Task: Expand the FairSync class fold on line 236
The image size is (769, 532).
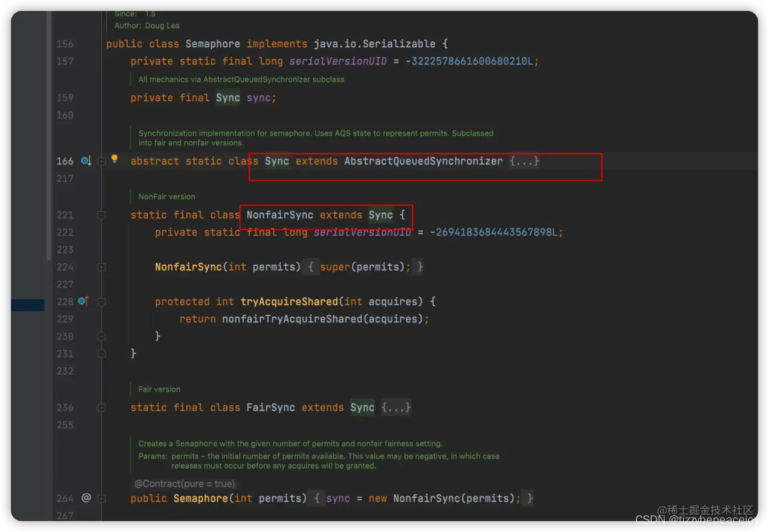Action: [x=102, y=408]
